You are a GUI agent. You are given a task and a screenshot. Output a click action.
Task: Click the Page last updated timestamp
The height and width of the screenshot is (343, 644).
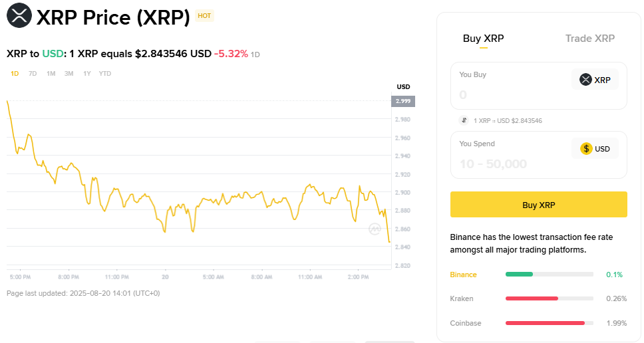pyautogui.click(x=83, y=293)
